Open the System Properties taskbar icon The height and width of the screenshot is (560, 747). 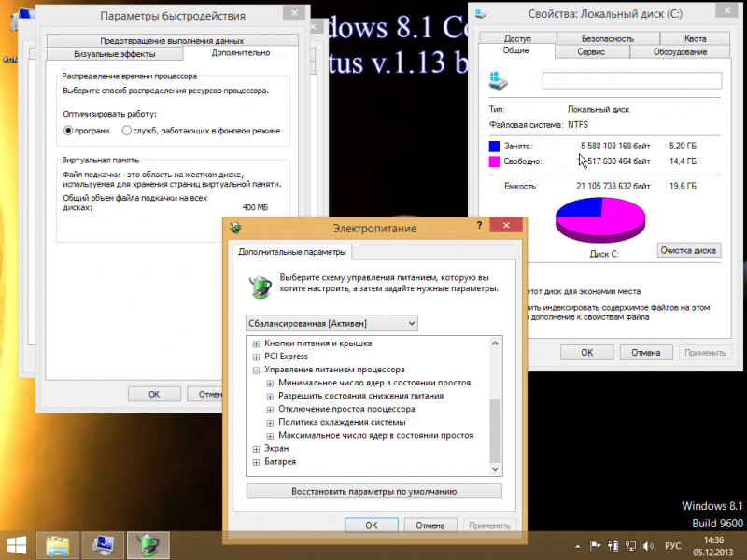tap(103, 545)
